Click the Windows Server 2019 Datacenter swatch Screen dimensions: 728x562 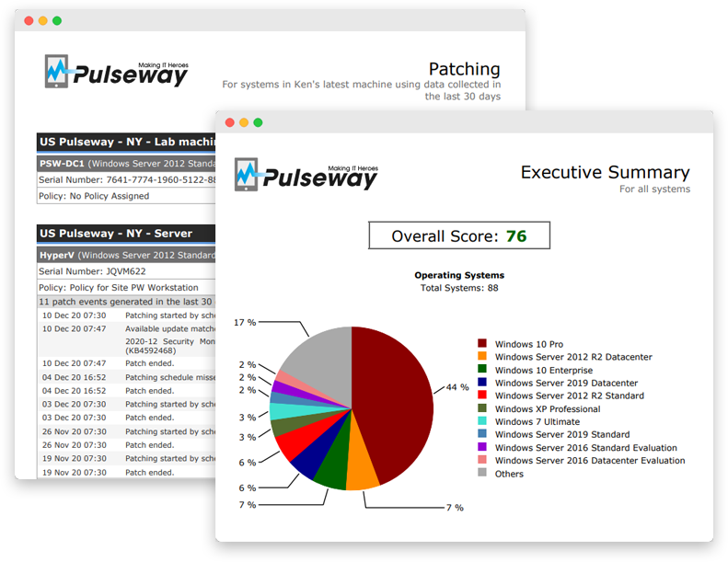point(482,382)
